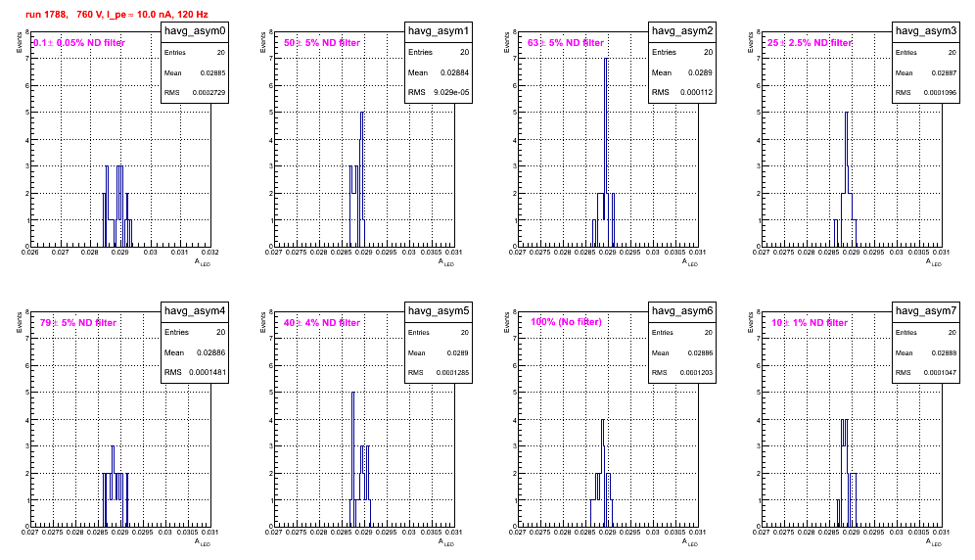
Task: Click RMS 0.0001047 in havg_asym7 stats
Action: click(926, 373)
